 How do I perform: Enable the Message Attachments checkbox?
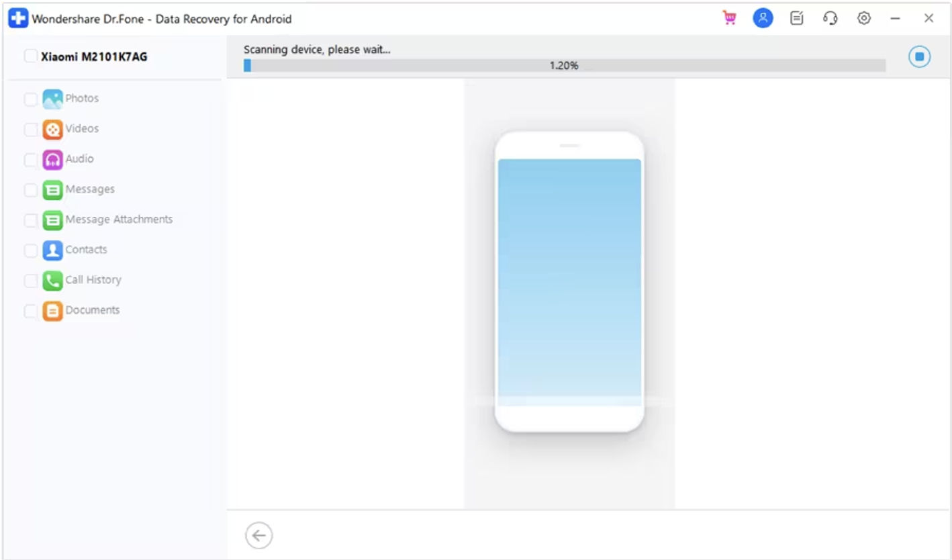coord(31,220)
